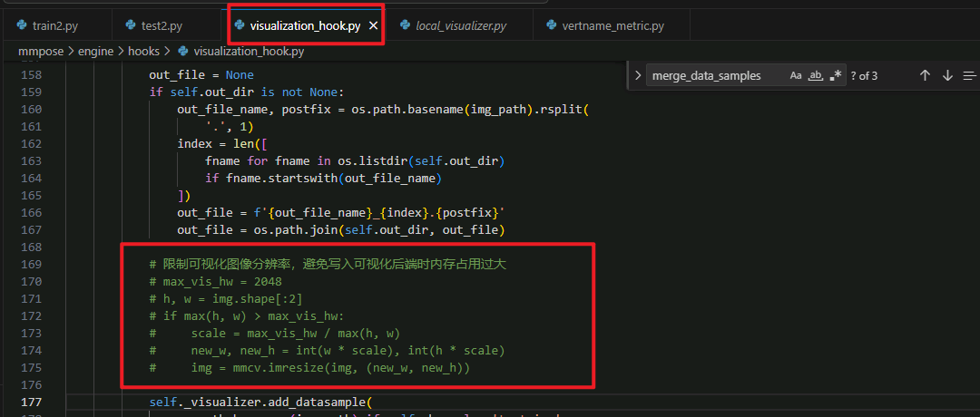Click the os.path.join(self.out_dir, out_file) line

click(340, 230)
